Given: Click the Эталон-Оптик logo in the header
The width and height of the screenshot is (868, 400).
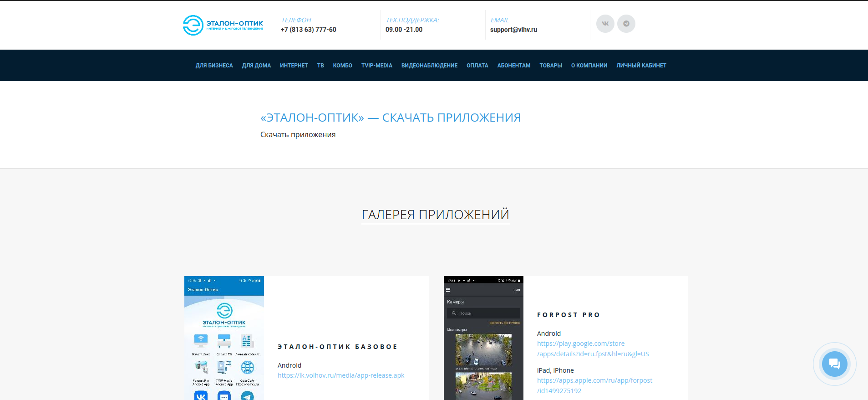Looking at the screenshot, I should point(223,25).
